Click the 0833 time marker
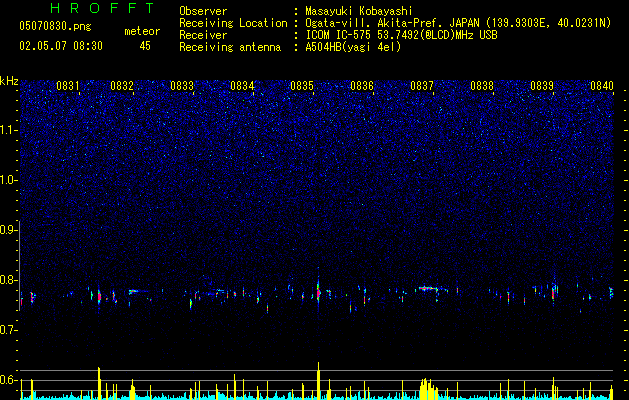 [x=182, y=86]
